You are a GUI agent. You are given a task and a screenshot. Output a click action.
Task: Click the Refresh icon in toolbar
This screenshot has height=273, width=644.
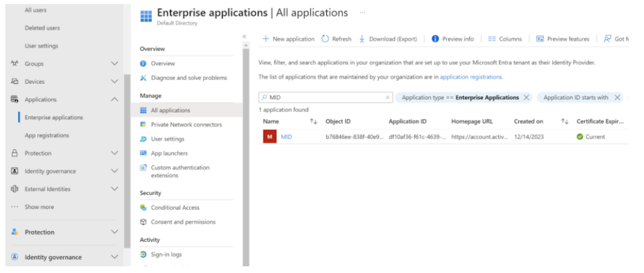(x=325, y=39)
